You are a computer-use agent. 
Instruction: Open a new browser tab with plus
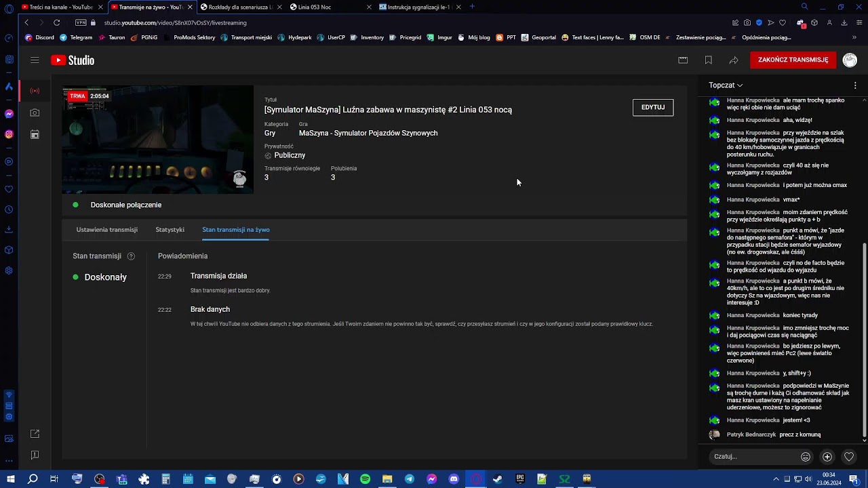[x=472, y=7]
